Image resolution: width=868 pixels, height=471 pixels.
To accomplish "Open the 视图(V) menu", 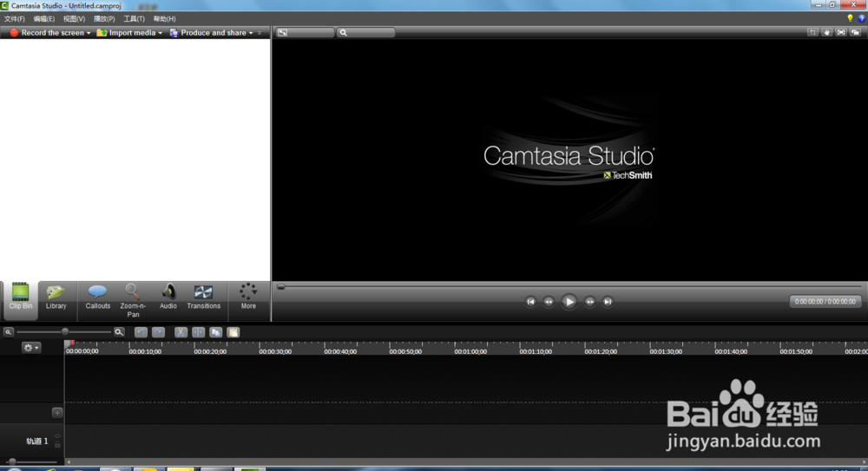I will (x=74, y=19).
